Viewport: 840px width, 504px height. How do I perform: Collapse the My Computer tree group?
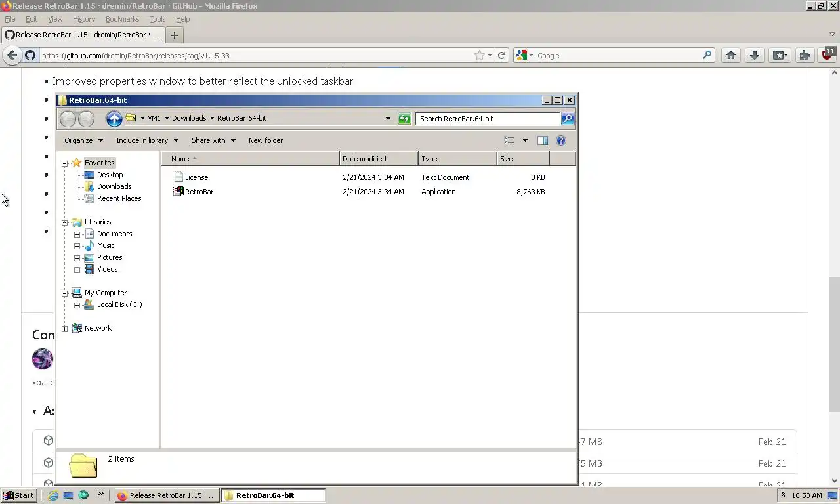(65, 293)
